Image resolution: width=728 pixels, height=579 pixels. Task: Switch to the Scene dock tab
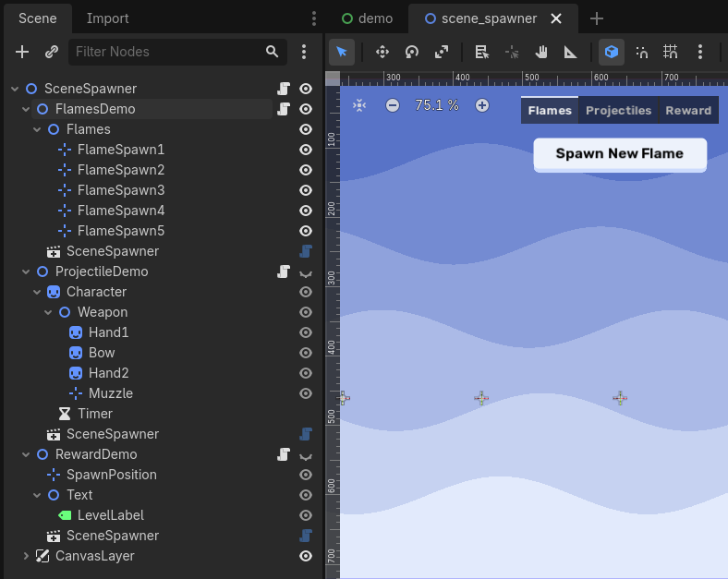(38, 18)
